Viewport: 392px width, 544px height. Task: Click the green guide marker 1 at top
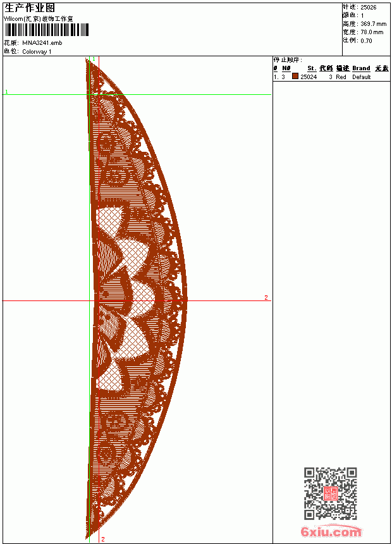(94, 59)
